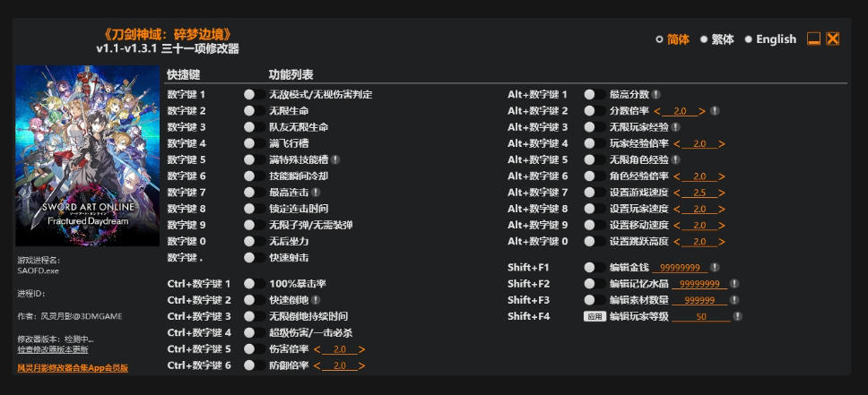Screen dimensions: 868x395
Task: Click the orange minimize window icon
Action: (813, 39)
